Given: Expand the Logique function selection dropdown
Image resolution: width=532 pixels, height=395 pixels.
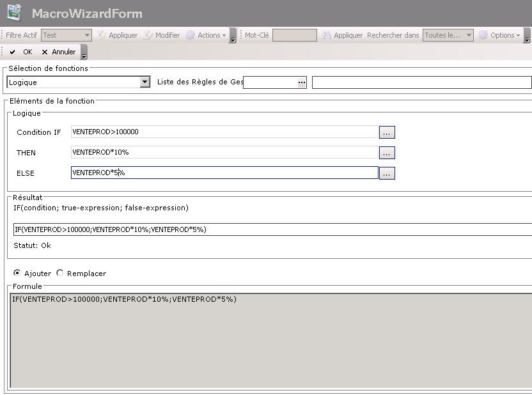Looking at the screenshot, I should (x=145, y=82).
